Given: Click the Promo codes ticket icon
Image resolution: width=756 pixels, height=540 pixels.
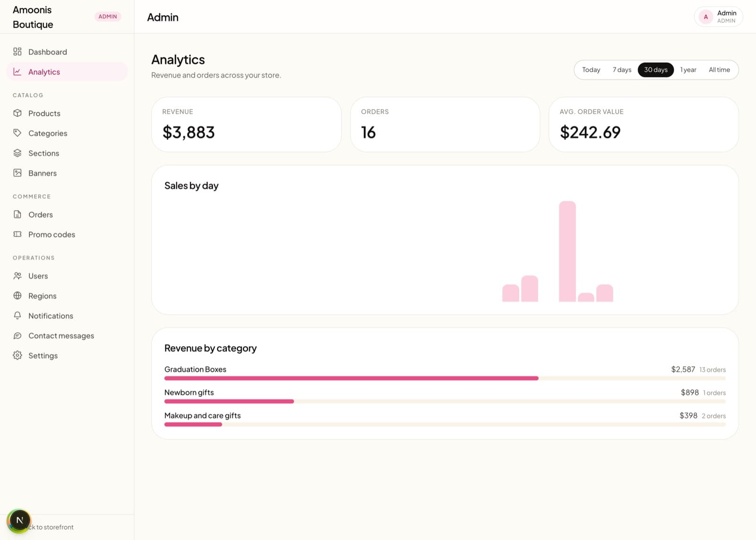Looking at the screenshot, I should 17,234.
